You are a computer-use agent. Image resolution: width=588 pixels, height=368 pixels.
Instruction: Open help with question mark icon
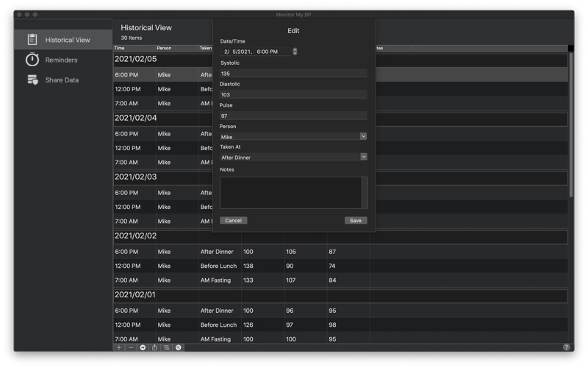pos(566,347)
